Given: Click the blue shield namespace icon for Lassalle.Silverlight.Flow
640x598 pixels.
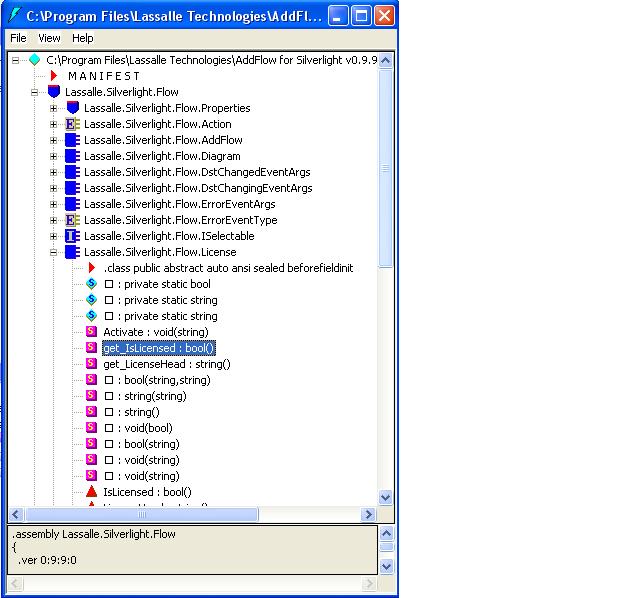Looking at the screenshot, I should click(x=53, y=91).
